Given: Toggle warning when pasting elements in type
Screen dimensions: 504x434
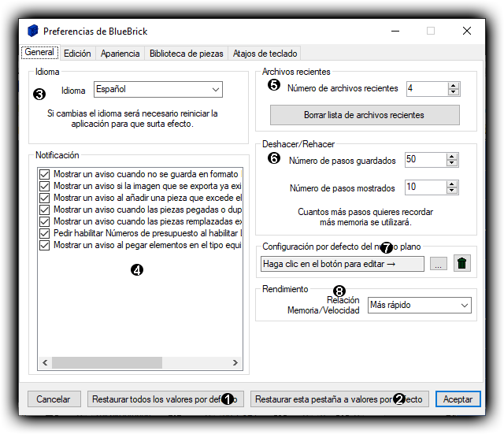Looking at the screenshot, I should (44, 245).
